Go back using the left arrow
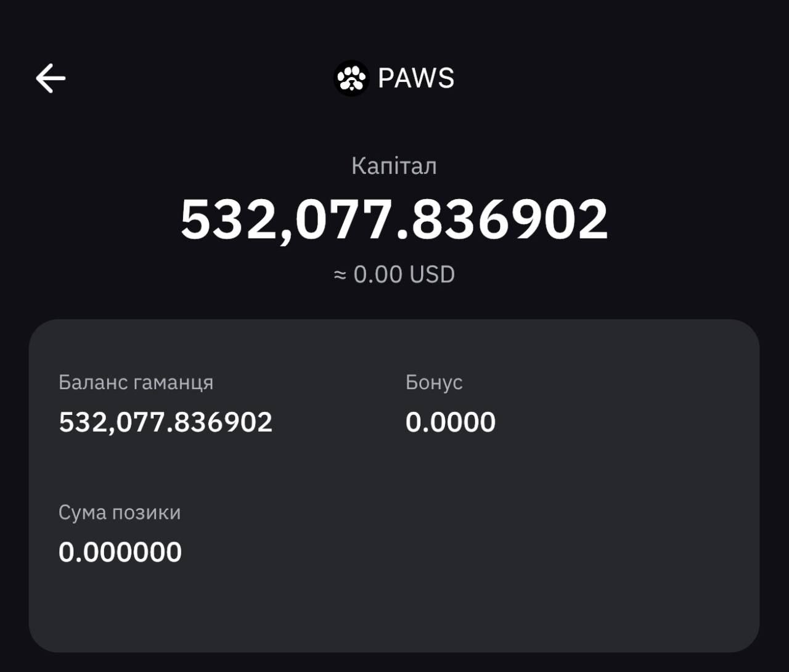This screenshot has width=789, height=672. 51,78
